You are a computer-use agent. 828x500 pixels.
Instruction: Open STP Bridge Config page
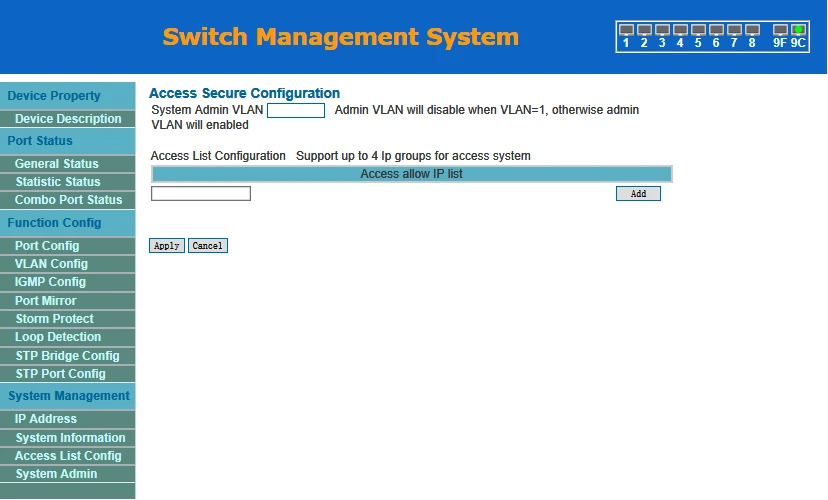tap(67, 356)
